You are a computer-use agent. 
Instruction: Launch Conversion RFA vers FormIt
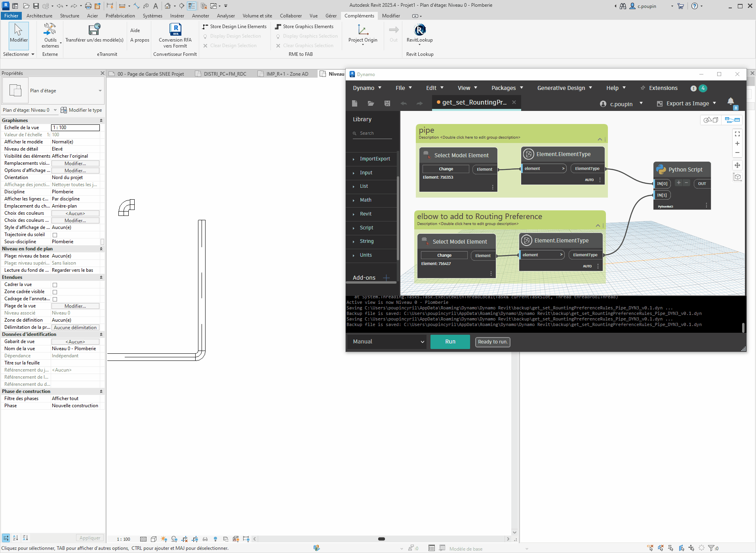(175, 35)
